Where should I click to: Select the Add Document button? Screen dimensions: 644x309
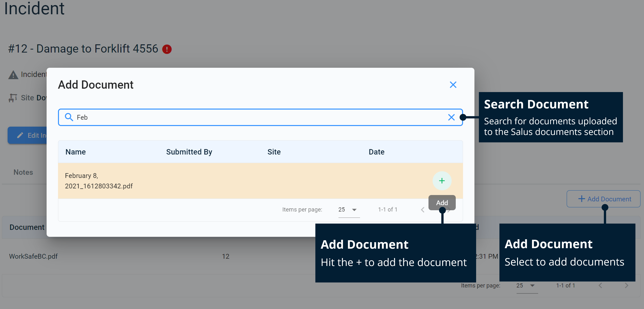coord(603,199)
